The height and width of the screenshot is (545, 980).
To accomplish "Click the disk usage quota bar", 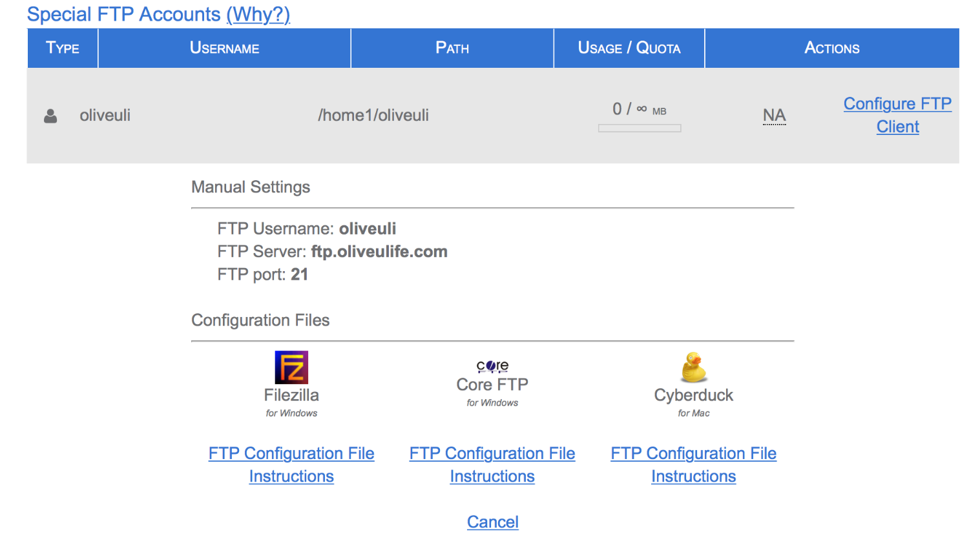I will click(x=640, y=129).
